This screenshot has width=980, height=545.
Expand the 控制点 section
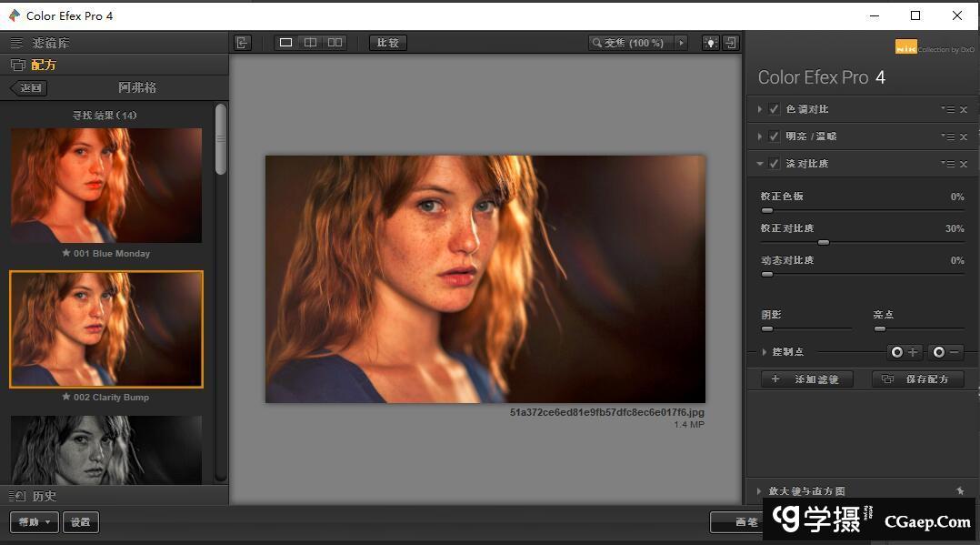(x=764, y=352)
